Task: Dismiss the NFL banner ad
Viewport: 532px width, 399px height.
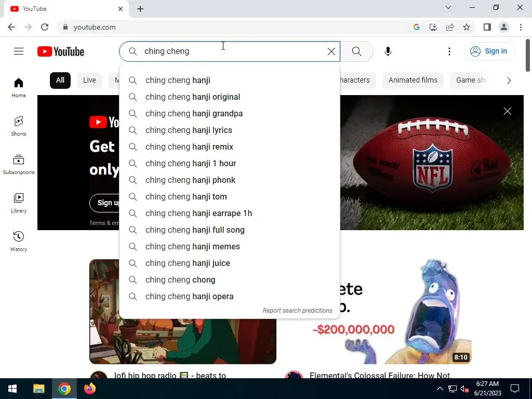Action: coord(507,111)
